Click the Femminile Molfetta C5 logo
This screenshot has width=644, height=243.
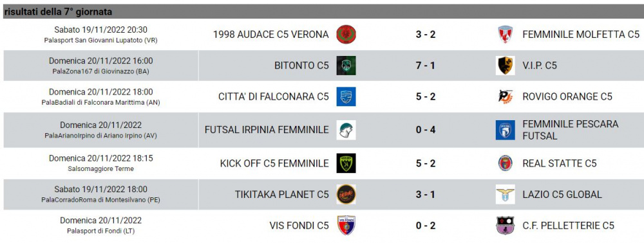pyautogui.click(x=505, y=35)
